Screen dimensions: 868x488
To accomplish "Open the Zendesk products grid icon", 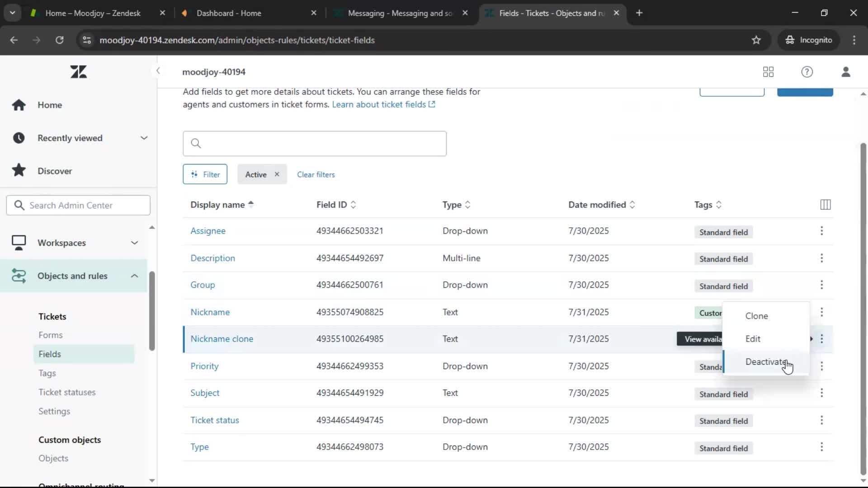I will [x=768, y=72].
